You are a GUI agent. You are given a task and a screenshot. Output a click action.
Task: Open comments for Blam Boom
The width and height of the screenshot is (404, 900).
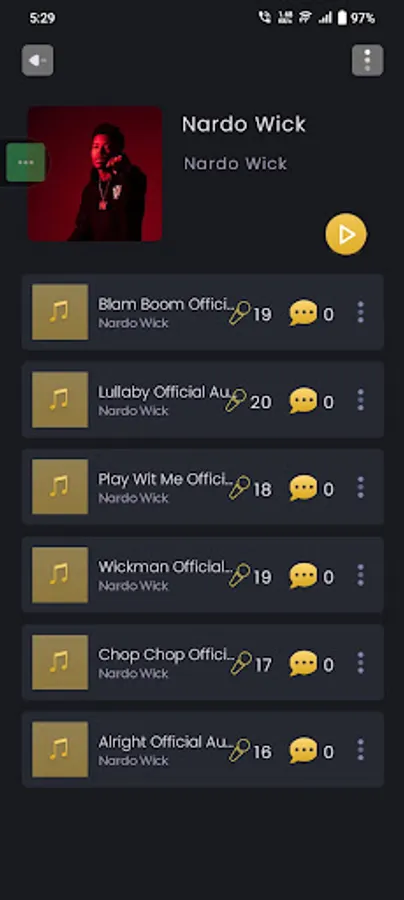coord(304,313)
